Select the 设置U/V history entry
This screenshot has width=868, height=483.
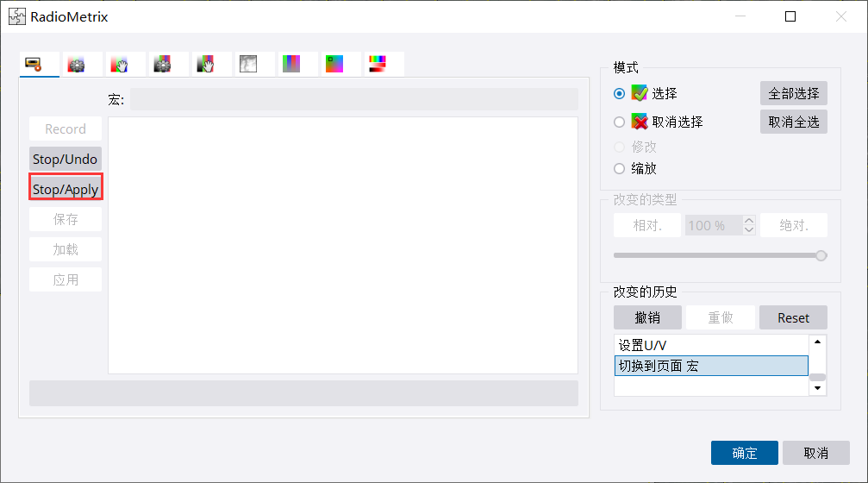click(x=710, y=345)
